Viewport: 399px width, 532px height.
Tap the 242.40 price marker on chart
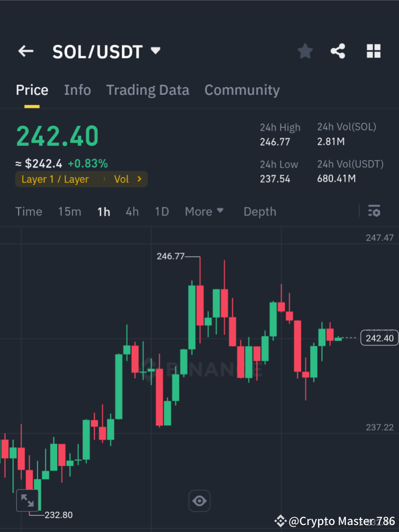pos(379,338)
